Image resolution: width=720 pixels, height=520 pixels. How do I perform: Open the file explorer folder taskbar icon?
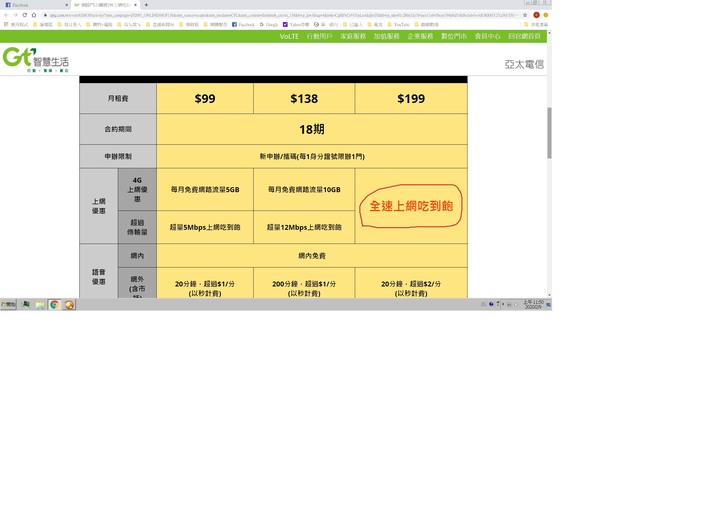(x=40, y=305)
